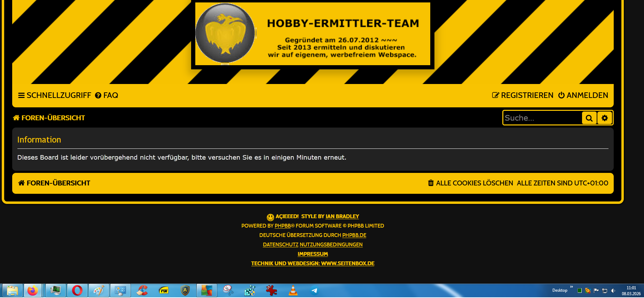Open the Paint palette icon in the taskbar
644x298 pixels.
(x=99, y=291)
